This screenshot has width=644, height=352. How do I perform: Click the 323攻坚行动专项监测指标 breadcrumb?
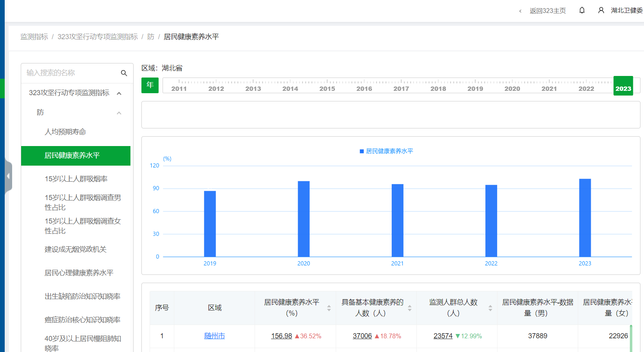pyautogui.click(x=98, y=37)
